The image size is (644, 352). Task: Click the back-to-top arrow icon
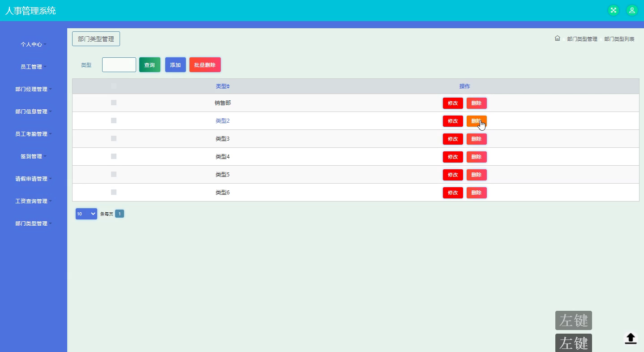point(631,339)
